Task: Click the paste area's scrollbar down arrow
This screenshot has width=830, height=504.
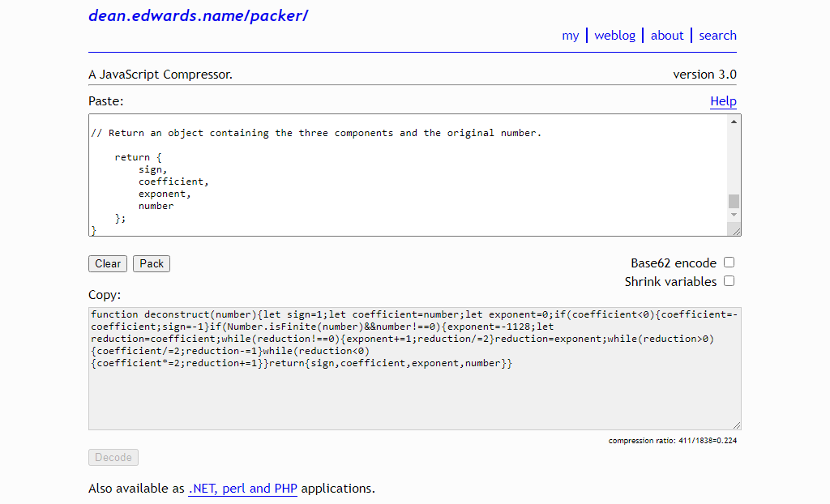Action: click(x=734, y=213)
